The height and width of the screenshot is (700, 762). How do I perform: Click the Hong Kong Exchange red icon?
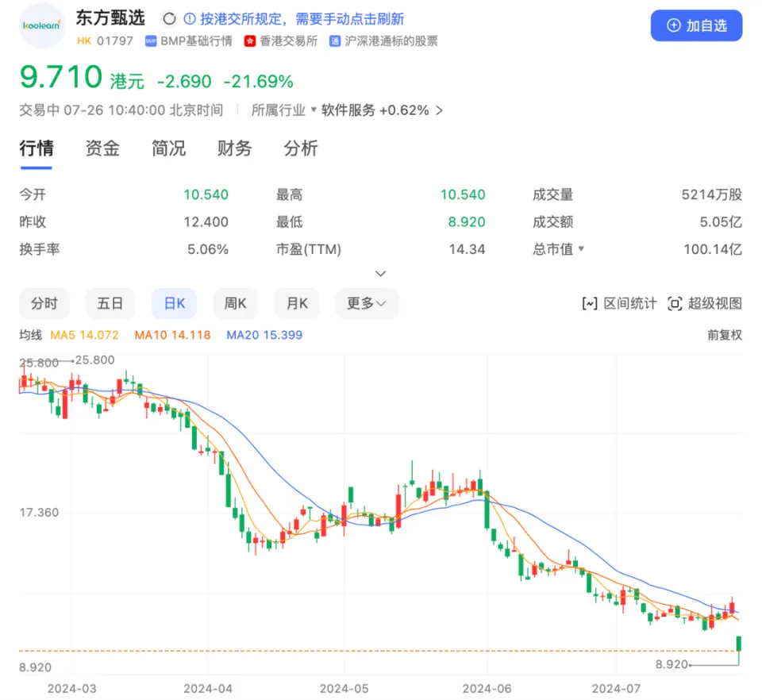pyautogui.click(x=250, y=41)
